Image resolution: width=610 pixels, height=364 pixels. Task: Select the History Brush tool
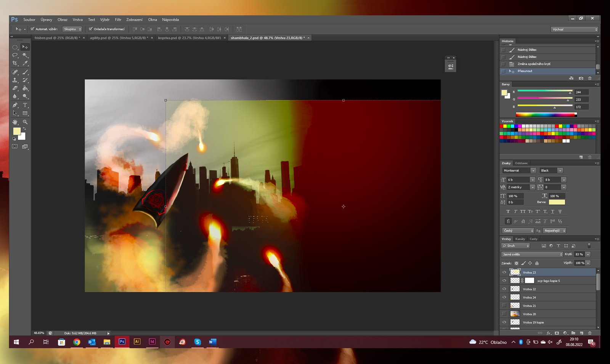[x=25, y=80]
